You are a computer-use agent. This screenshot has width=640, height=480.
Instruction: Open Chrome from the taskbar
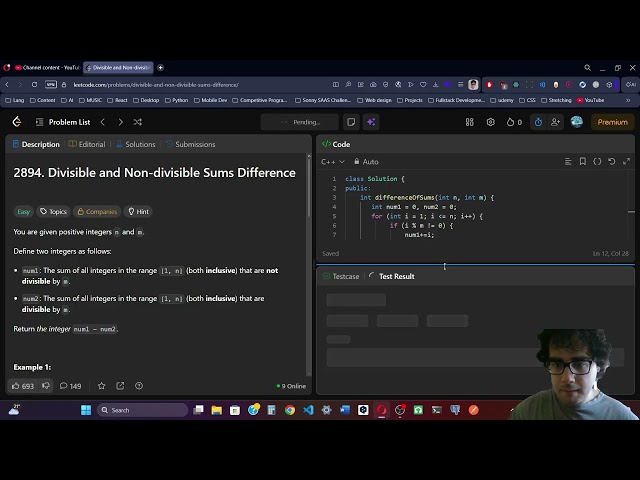pyautogui.click(x=290, y=410)
